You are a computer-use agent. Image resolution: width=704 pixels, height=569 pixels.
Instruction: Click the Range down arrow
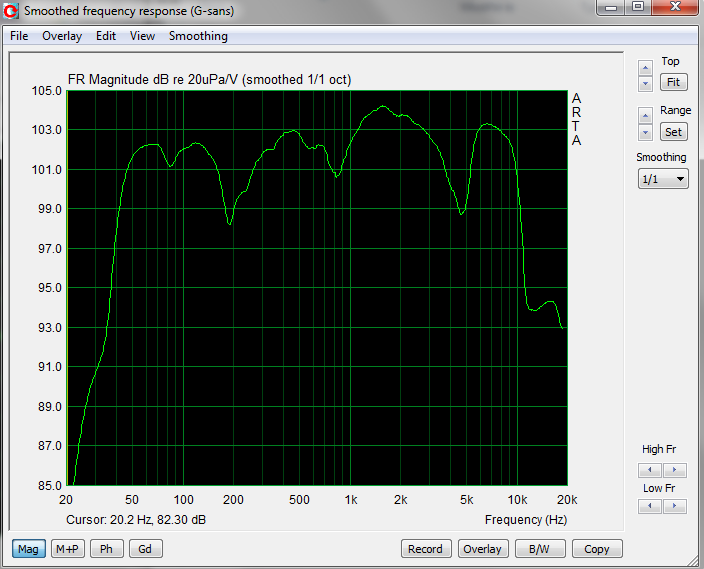pos(645,132)
